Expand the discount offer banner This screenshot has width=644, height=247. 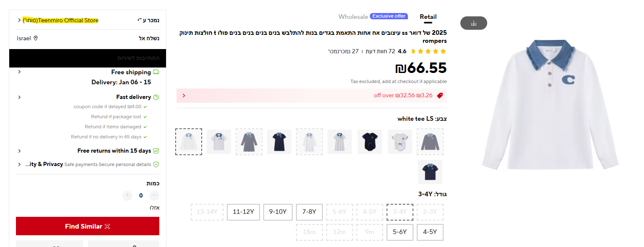click(x=184, y=96)
